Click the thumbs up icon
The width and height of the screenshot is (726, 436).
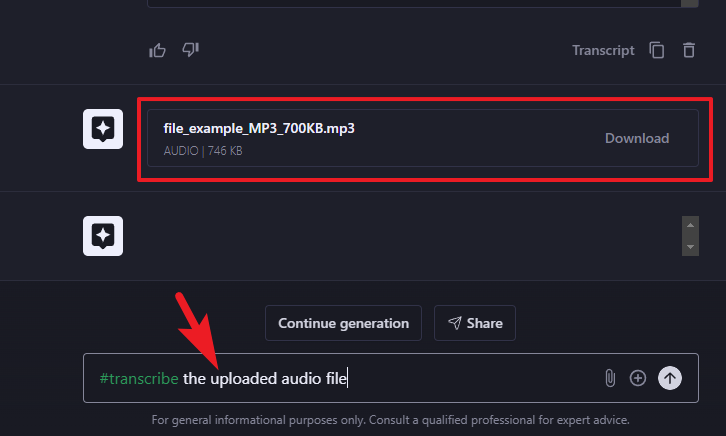click(x=157, y=50)
